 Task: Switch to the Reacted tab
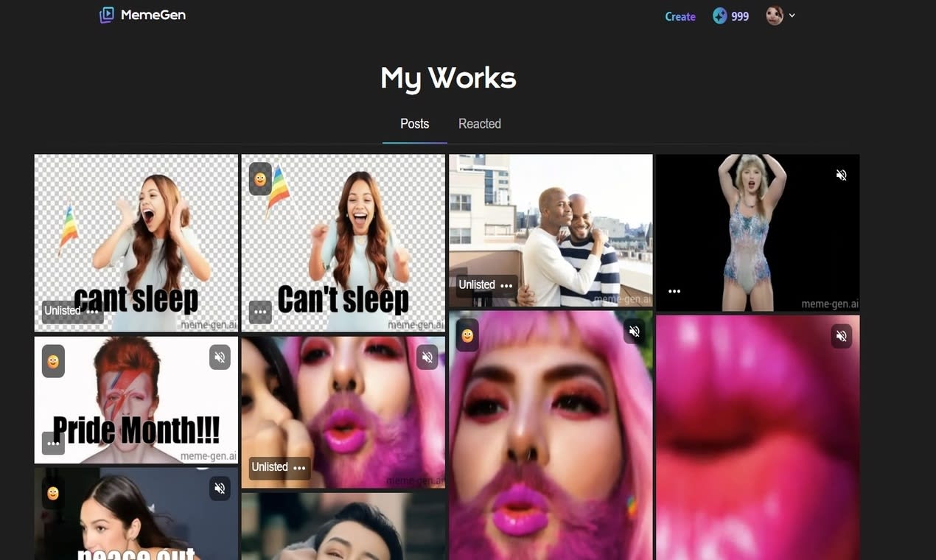480,124
